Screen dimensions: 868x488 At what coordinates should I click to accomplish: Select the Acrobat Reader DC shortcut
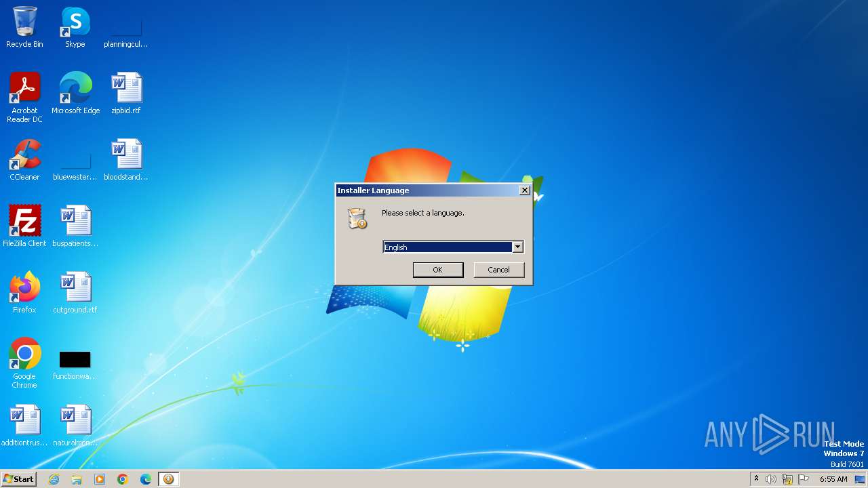point(24,98)
